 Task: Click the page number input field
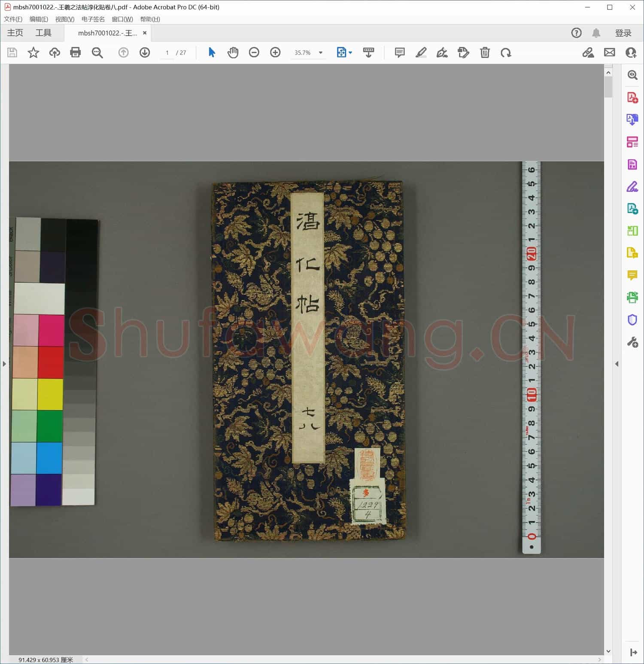tap(167, 53)
